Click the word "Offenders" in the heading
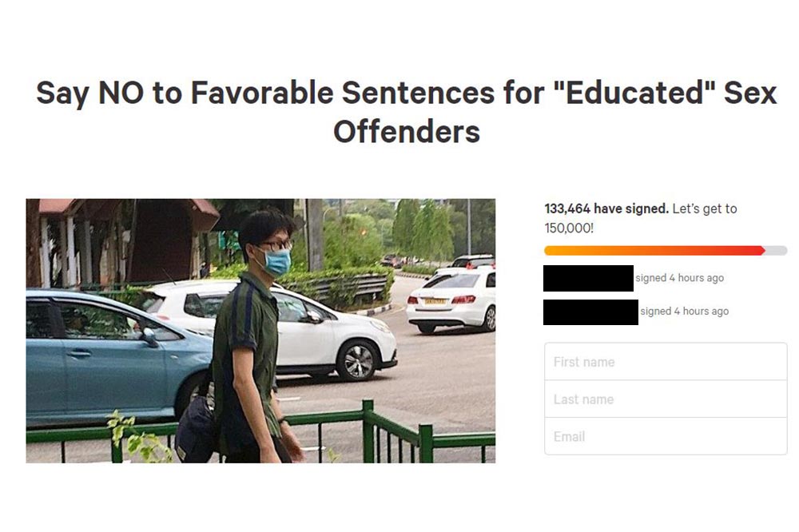 (407, 132)
